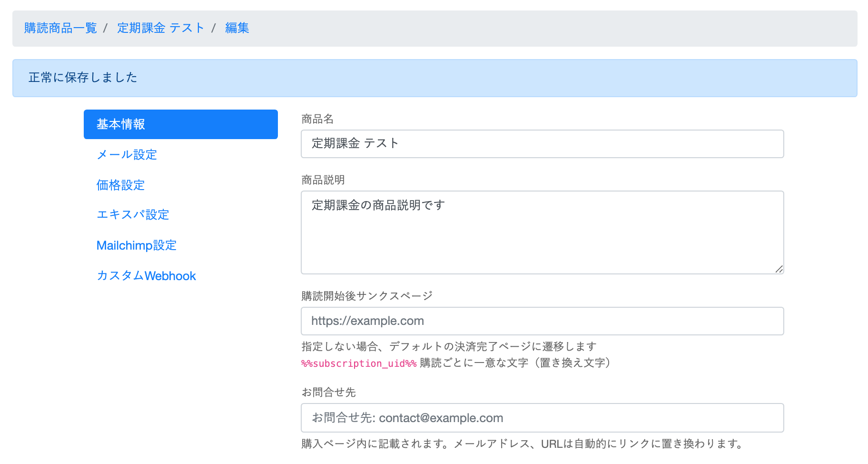Select the 基本情報 sidebar tab
The height and width of the screenshot is (464, 868).
click(x=180, y=124)
